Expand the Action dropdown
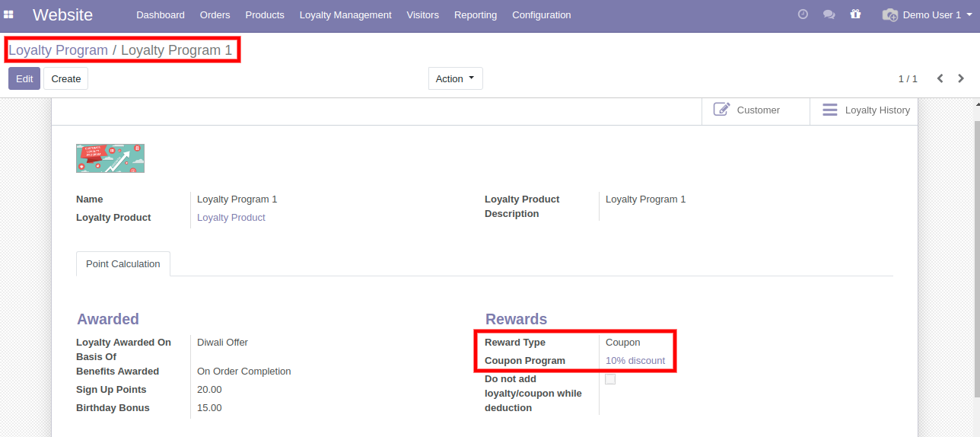Image resolution: width=980 pixels, height=437 pixels. pyautogui.click(x=455, y=78)
